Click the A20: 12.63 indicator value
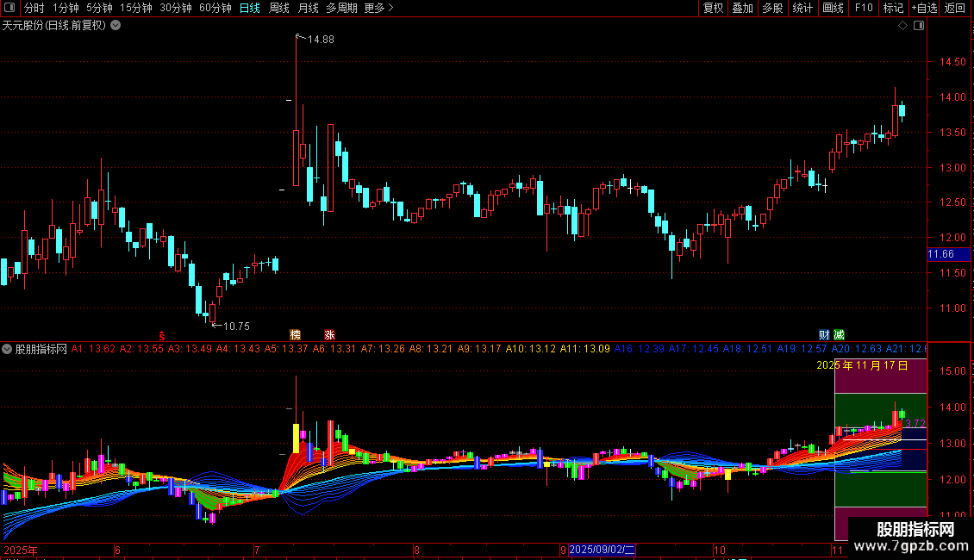This screenshot has height=560, width=974. (857, 349)
